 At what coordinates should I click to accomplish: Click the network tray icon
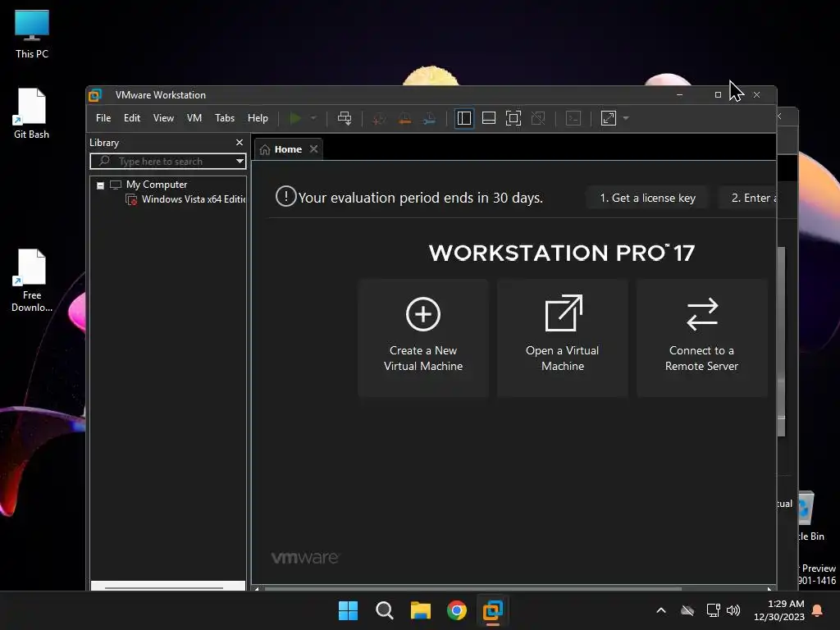point(713,610)
